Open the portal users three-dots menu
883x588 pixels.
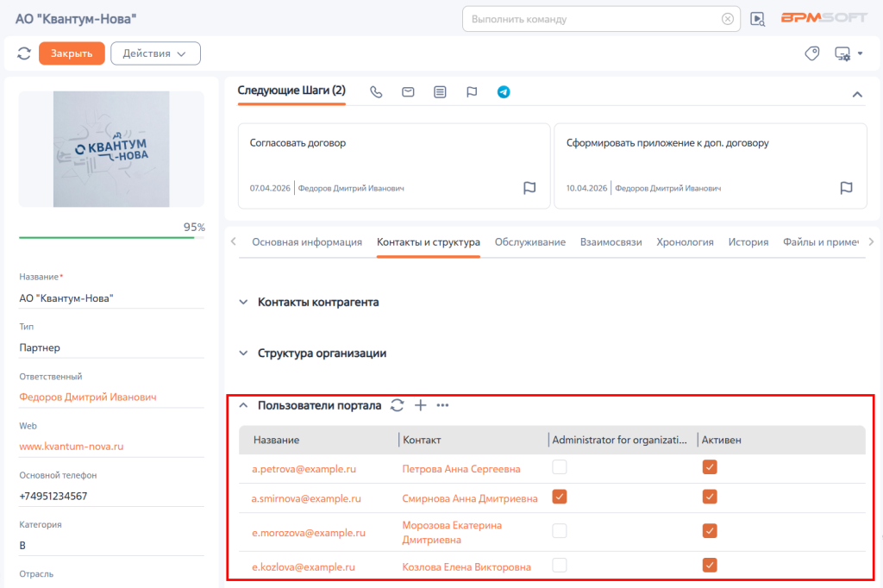click(x=442, y=405)
